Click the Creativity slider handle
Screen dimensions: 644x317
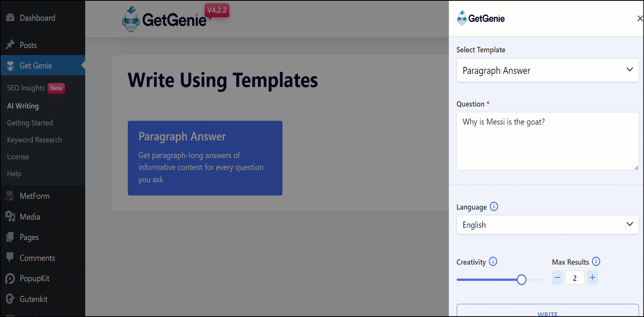[521, 280]
